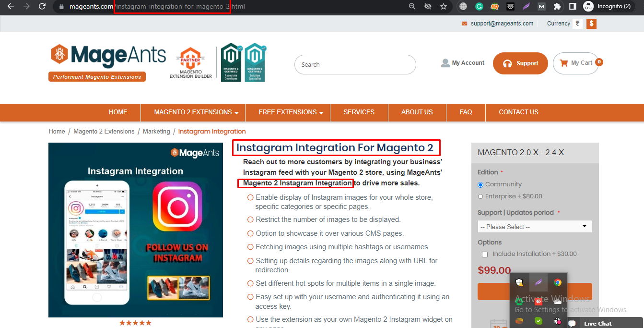Open My Account link
Viewport: 644px width, 328px height.
tap(463, 63)
